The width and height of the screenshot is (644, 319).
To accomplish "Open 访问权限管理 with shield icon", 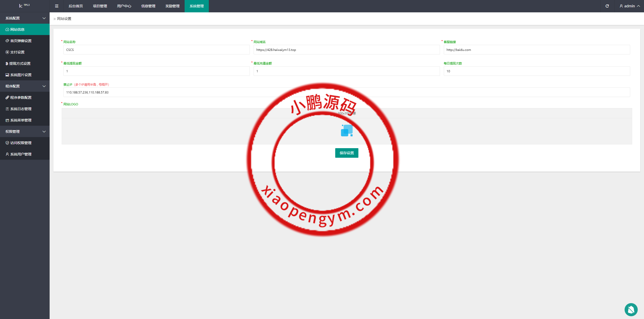I will pyautogui.click(x=21, y=143).
